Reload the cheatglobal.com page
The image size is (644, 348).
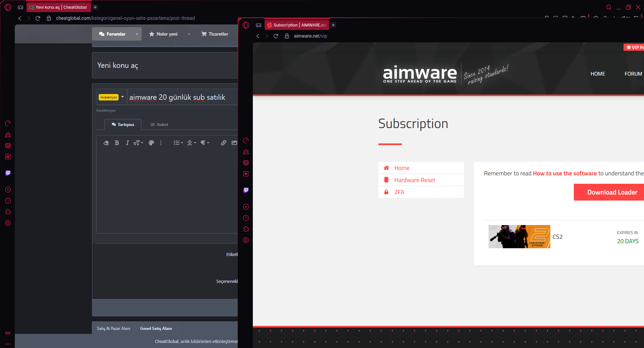38,18
